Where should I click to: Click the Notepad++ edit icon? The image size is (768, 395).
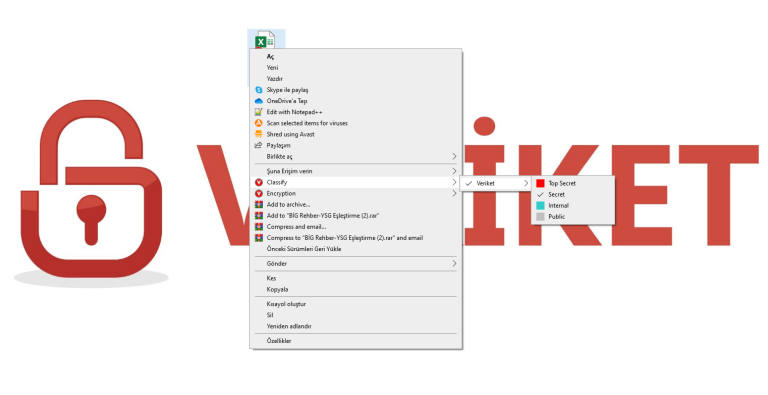[259, 112]
